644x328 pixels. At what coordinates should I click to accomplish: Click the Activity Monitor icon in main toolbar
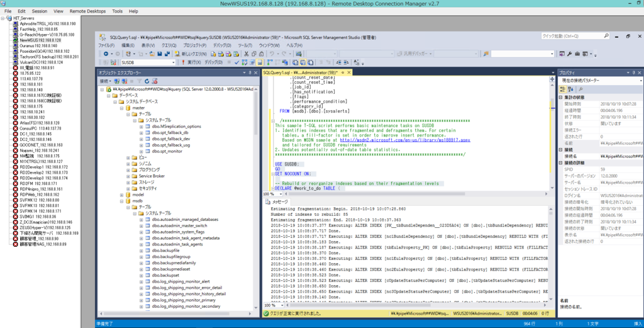[x=297, y=54]
